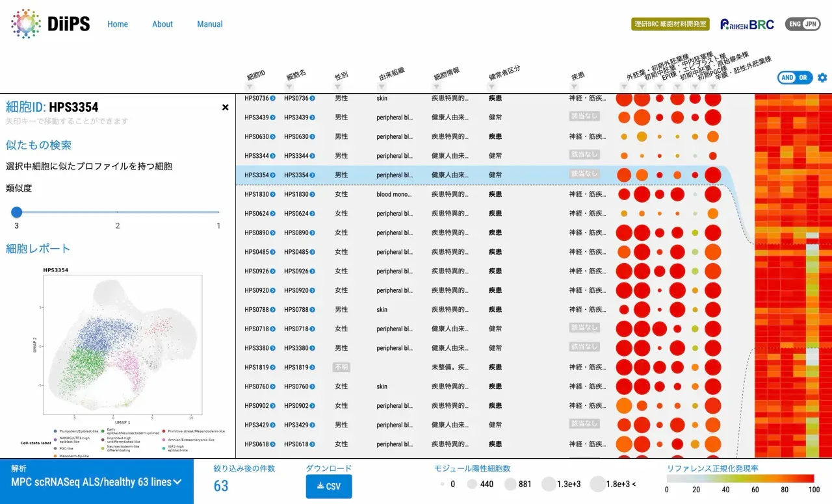Select the HPS0718 table row
Screen dimensions: 832x504
tap(495, 329)
